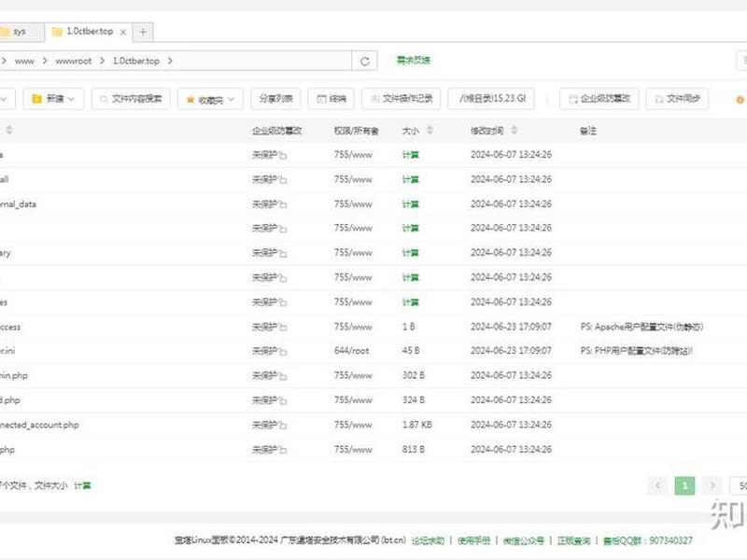Sort files by 修改时间 modified time
Image resolution: width=747 pixels, height=560 pixels.
[494, 131]
